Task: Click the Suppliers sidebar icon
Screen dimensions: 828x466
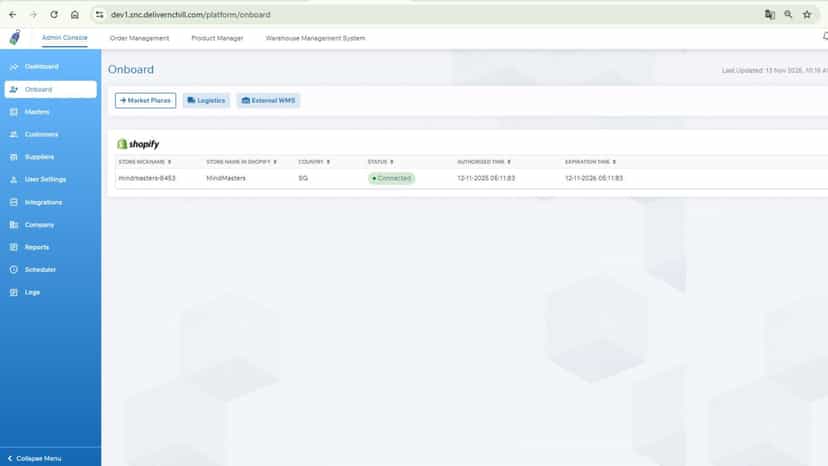Action: (x=14, y=157)
